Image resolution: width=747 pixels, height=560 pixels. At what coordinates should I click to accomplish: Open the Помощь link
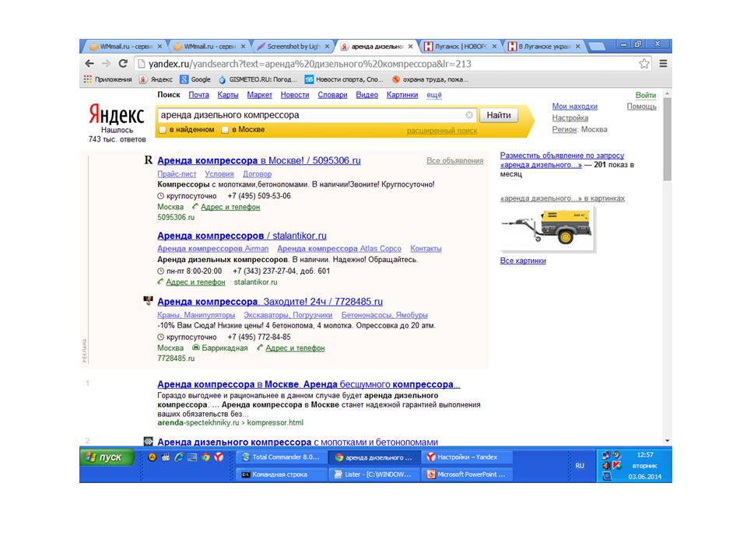641,107
